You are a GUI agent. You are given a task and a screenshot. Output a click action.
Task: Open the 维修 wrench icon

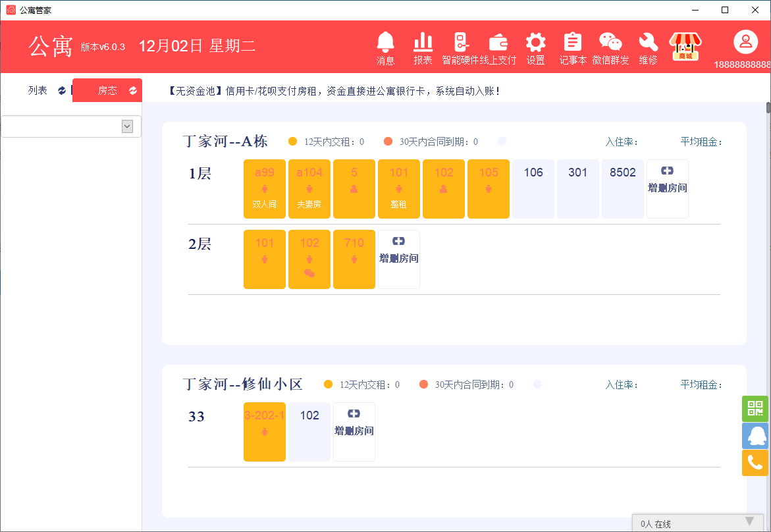tap(648, 47)
